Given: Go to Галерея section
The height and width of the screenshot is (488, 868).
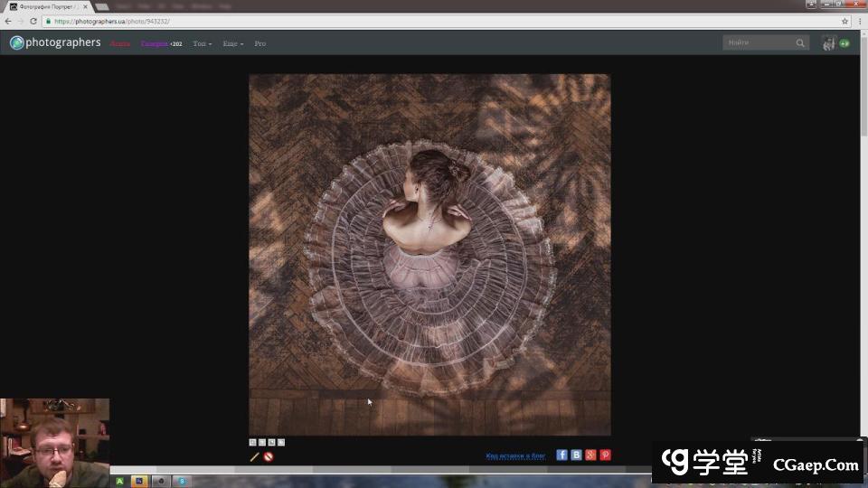Looking at the screenshot, I should pyautogui.click(x=155, y=43).
